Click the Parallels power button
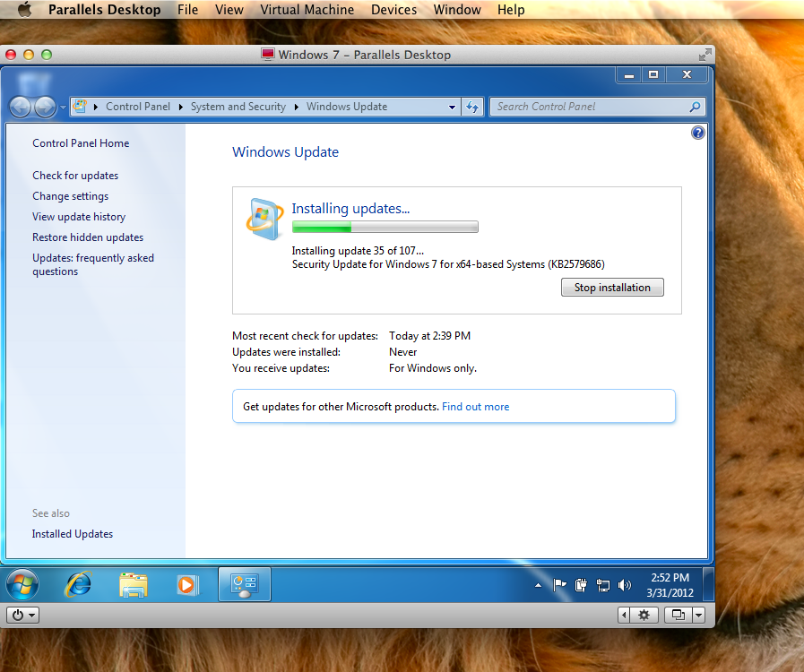 click(18, 615)
